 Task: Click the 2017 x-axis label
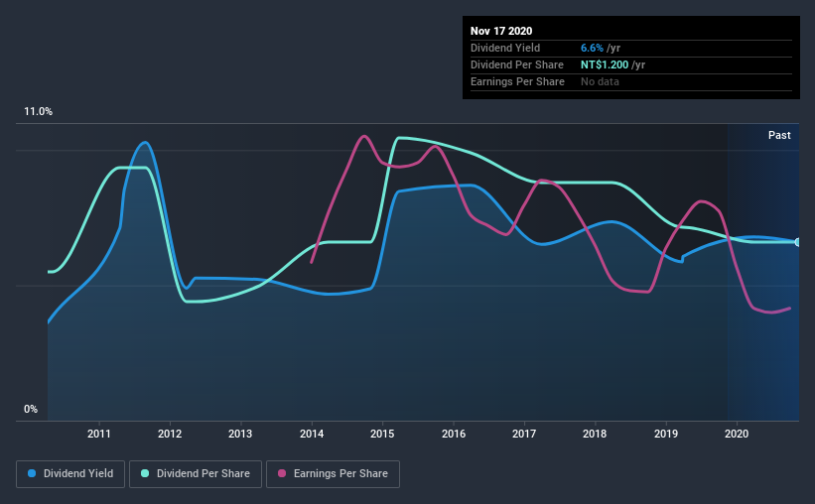click(x=524, y=434)
